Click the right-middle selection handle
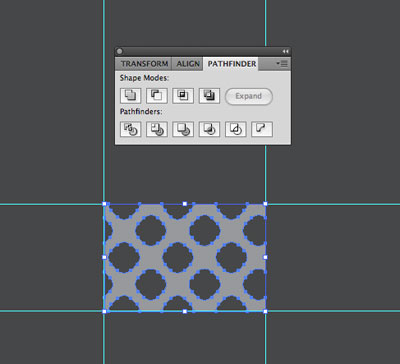 (265, 257)
